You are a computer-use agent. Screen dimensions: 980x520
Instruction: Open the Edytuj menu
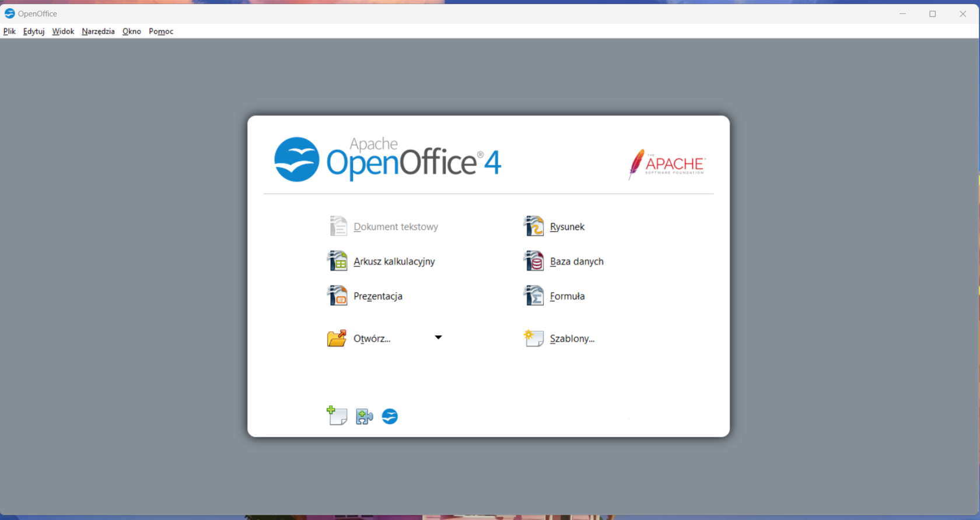tap(34, 31)
